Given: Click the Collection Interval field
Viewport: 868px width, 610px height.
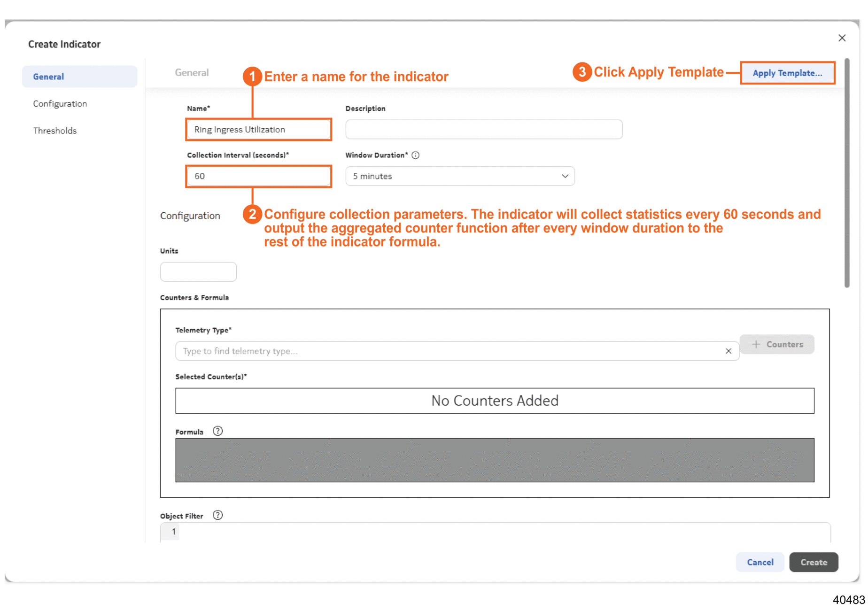Looking at the screenshot, I should pyautogui.click(x=259, y=176).
